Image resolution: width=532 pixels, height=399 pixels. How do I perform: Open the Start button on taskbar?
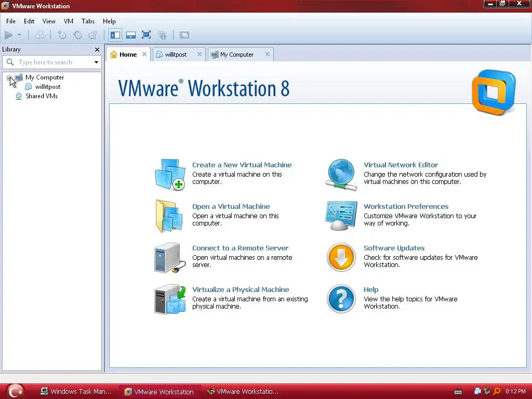pos(15,391)
